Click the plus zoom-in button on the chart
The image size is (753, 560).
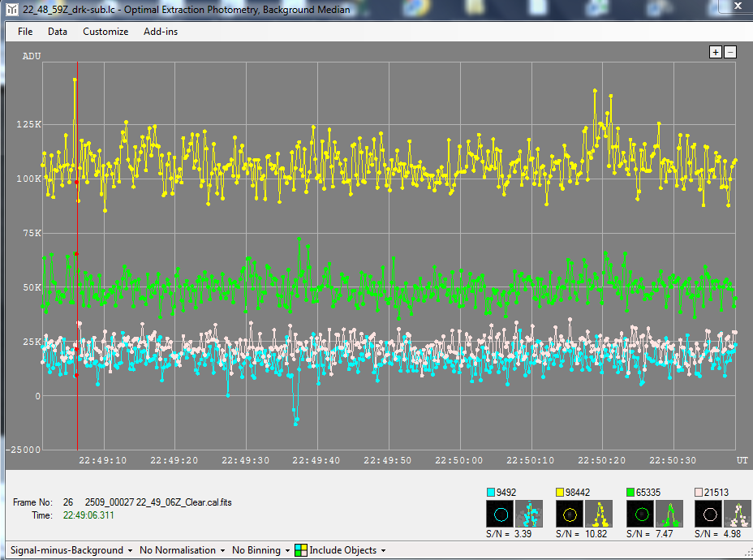(x=716, y=52)
